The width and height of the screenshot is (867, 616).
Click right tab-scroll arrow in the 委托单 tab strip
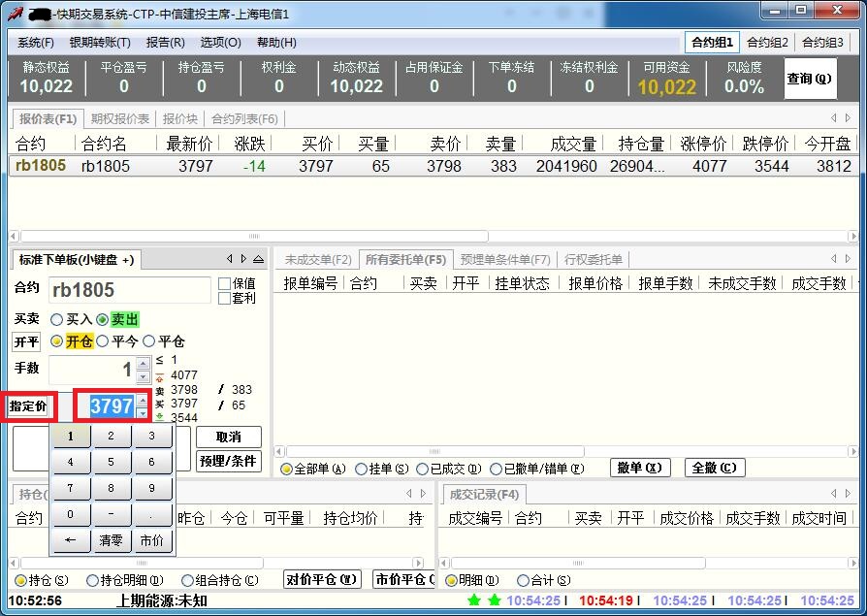[x=848, y=259]
